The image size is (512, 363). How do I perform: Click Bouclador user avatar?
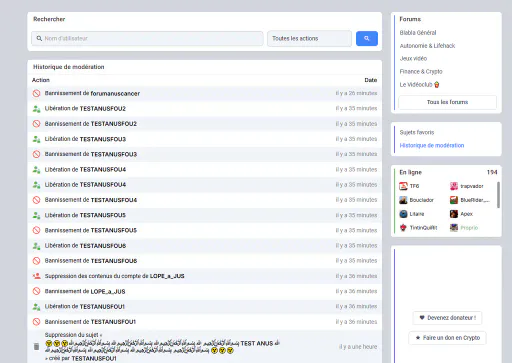403,200
